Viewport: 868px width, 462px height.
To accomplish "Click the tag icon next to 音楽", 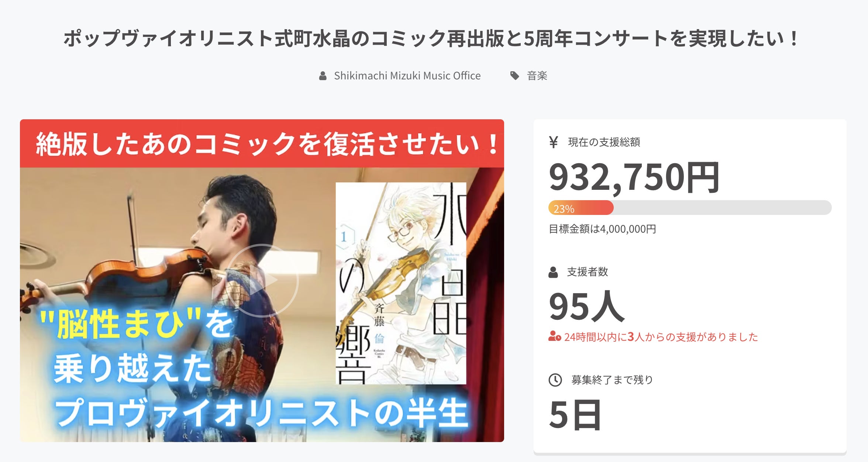I will pos(514,76).
